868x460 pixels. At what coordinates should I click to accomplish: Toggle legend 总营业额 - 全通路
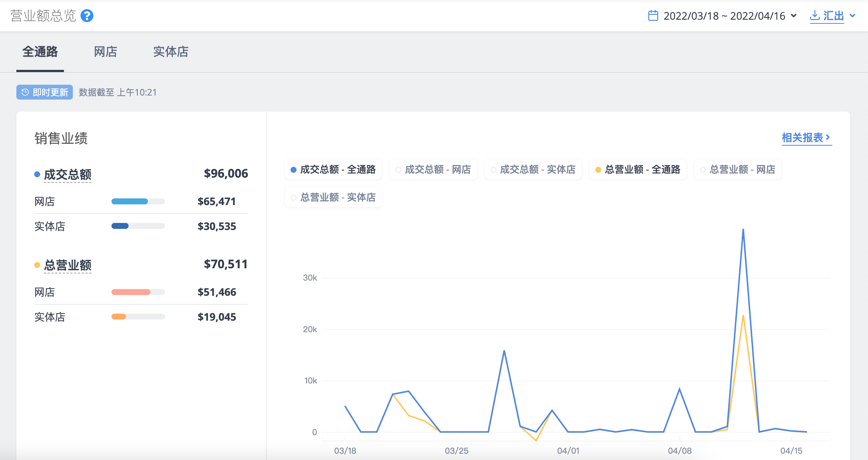pyautogui.click(x=638, y=169)
